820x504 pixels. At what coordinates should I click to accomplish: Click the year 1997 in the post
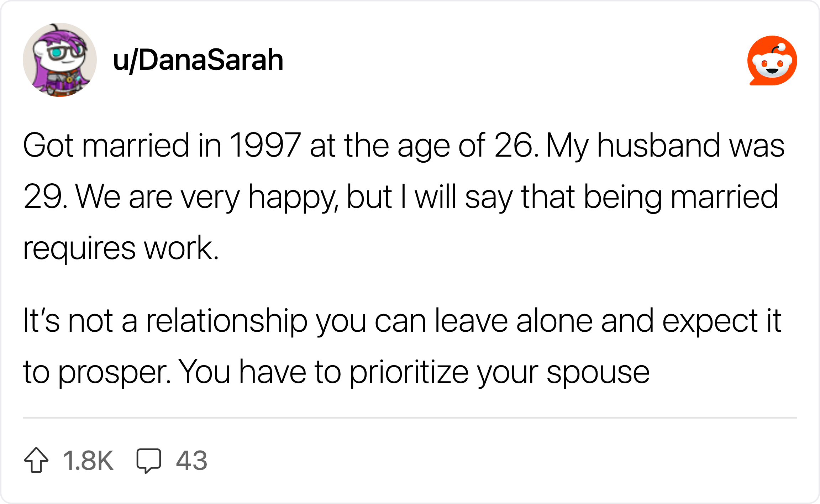(x=265, y=145)
